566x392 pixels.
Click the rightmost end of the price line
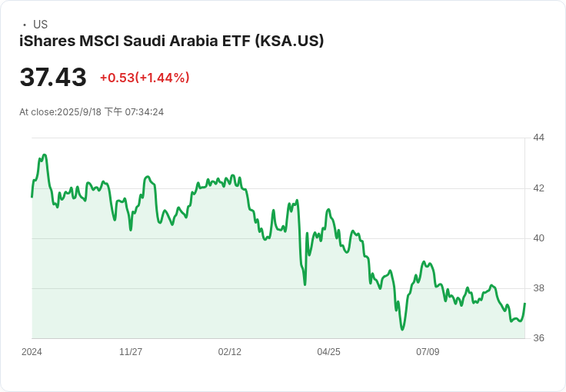(524, 304)
